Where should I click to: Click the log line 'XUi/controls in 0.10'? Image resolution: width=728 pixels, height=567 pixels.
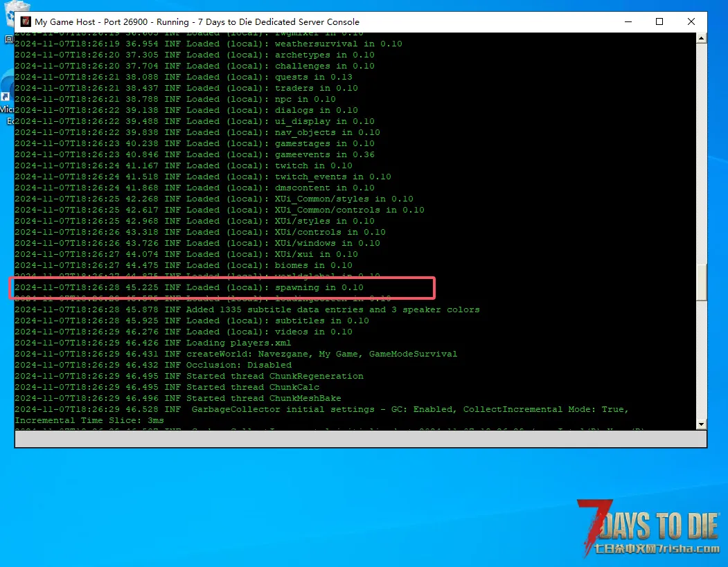(199, 232)
